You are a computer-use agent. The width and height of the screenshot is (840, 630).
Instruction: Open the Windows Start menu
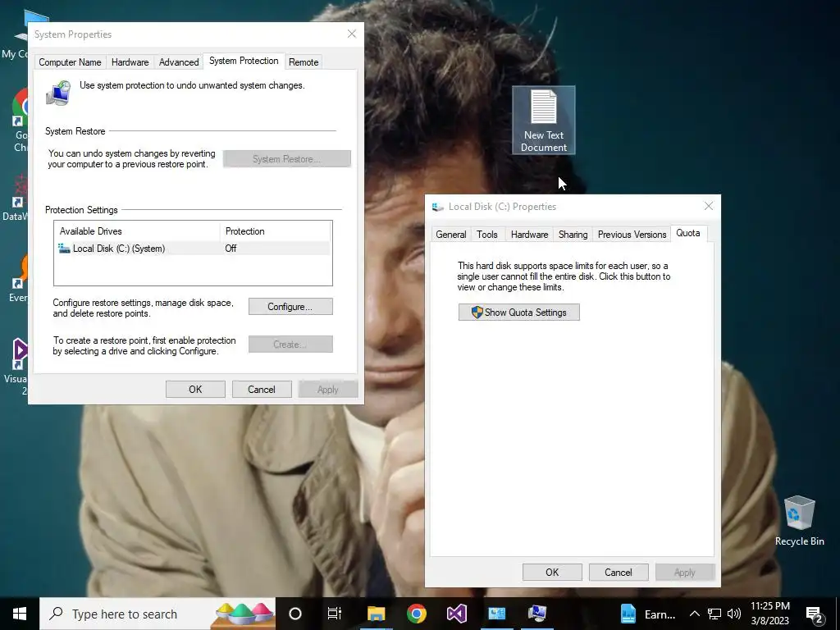pos(20,614)
